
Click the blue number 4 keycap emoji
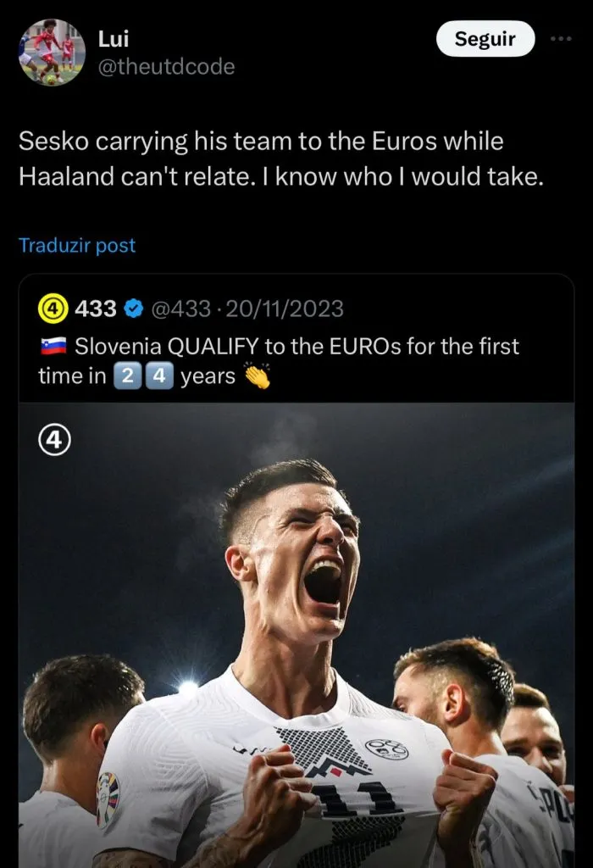(158, 376)
